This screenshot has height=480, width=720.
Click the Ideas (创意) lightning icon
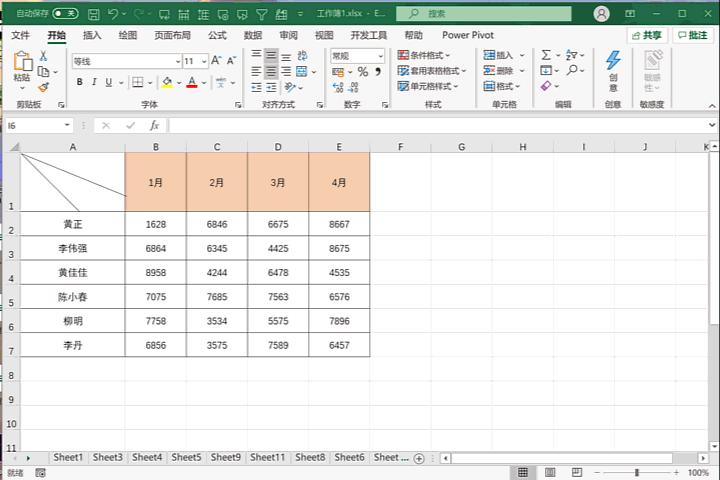[x=613, y=62]
